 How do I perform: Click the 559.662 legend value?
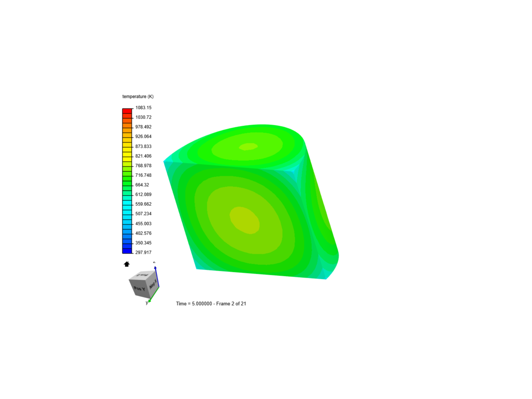tap(143, 204)
